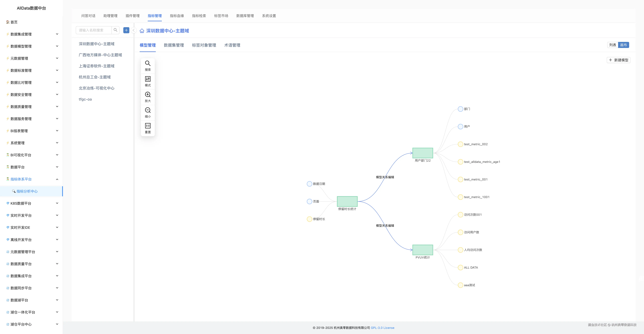
Task: Reset the canvas view with 重置
Action: coord(148,126)
